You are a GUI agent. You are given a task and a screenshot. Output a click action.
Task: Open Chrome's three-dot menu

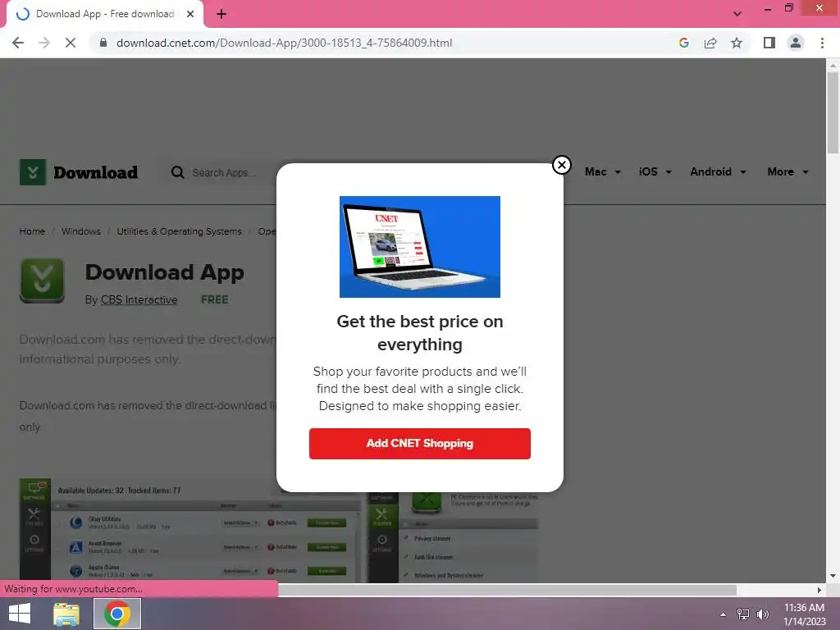pos(822,43)
